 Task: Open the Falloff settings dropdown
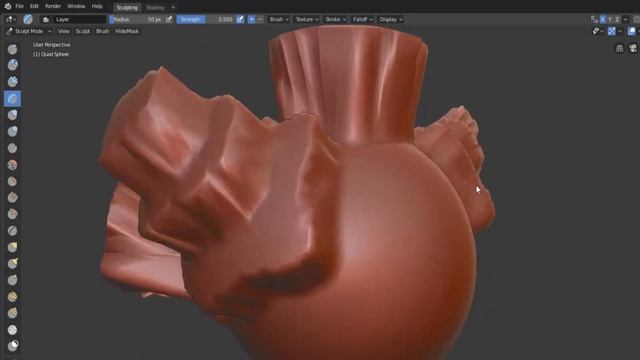coord(362,19)
